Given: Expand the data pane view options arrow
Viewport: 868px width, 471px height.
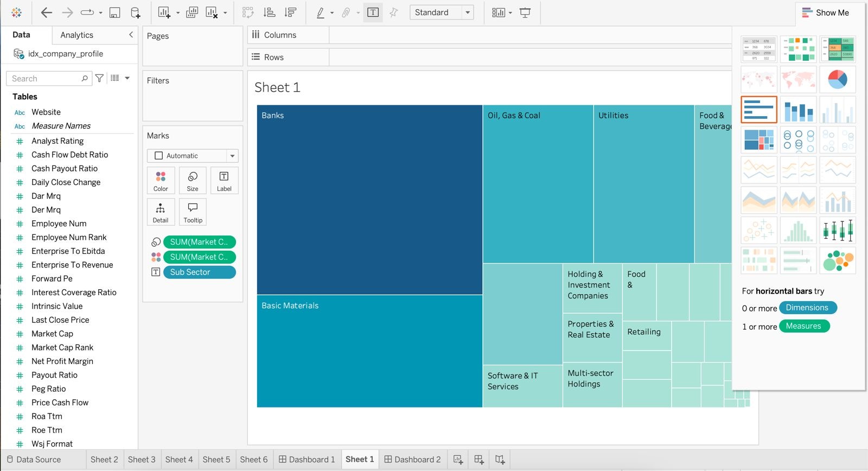Looking at the screenshot, I should pyautogui.click(x=127, y=78).
